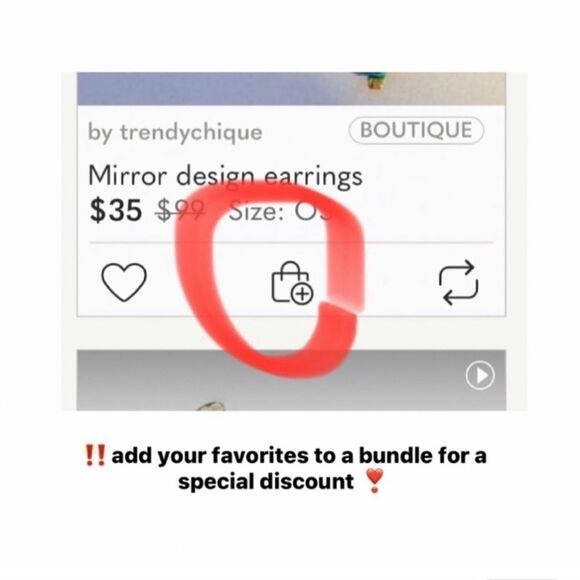The height and width of the screenshot is (580, 580).
Task: Tap the 'Size: OS' label
Action: pos(281,212)
